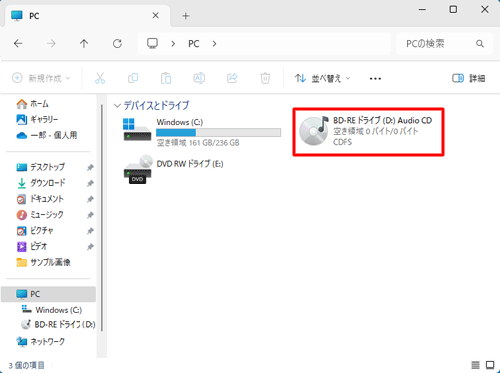Open ビデオ in quick access
The height and width of the screenshot is (373, 500).
point(32,247)
